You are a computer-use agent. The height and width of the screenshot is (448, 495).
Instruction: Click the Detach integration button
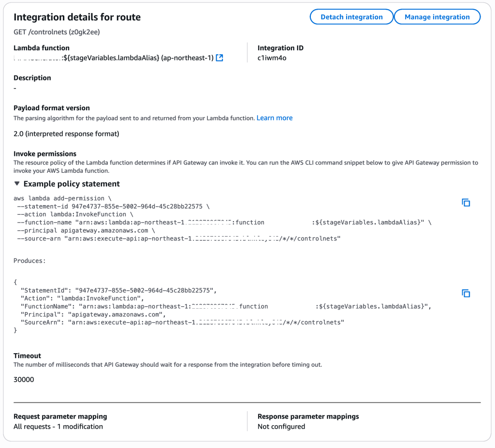pyautogui.click(x=351, y=17)
